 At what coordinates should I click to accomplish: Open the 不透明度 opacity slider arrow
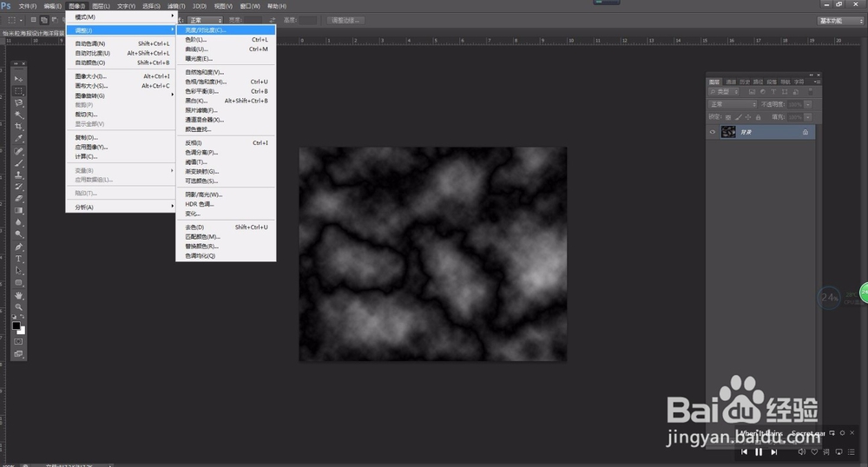click(x=808, y=104)
